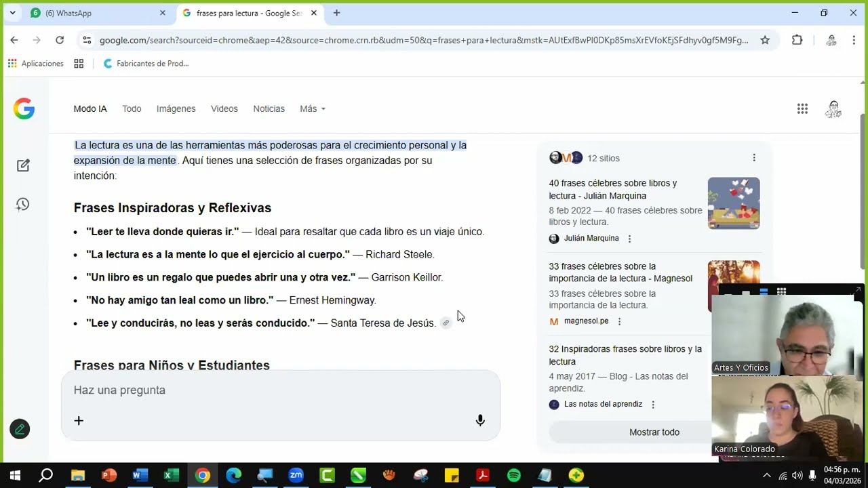
Task: Click the Ernest Hemingway quote line
Action: (231, 300)
